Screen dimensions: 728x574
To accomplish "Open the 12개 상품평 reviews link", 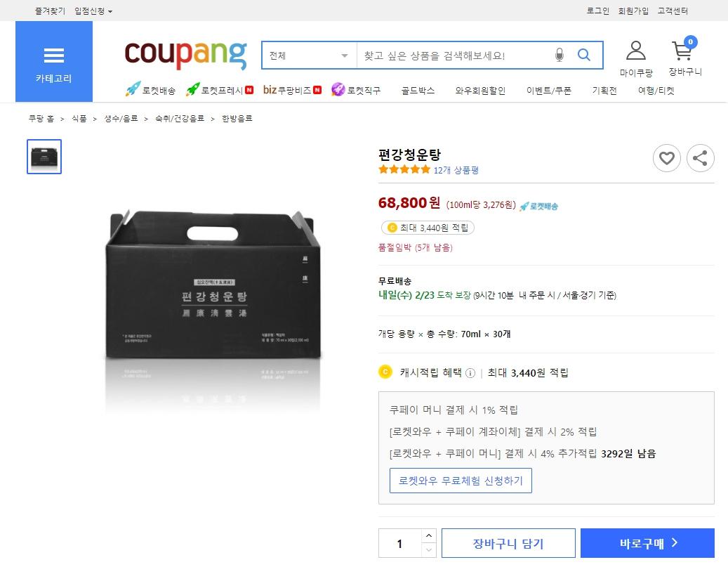I will pos(456,170).
